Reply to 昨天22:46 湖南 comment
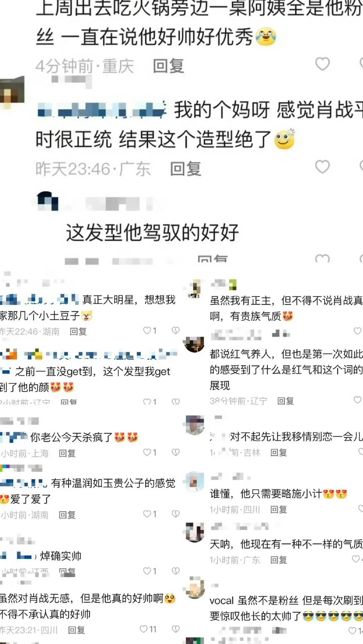The width and height of the screenshot is (363, 644). [x=78, y=332]
